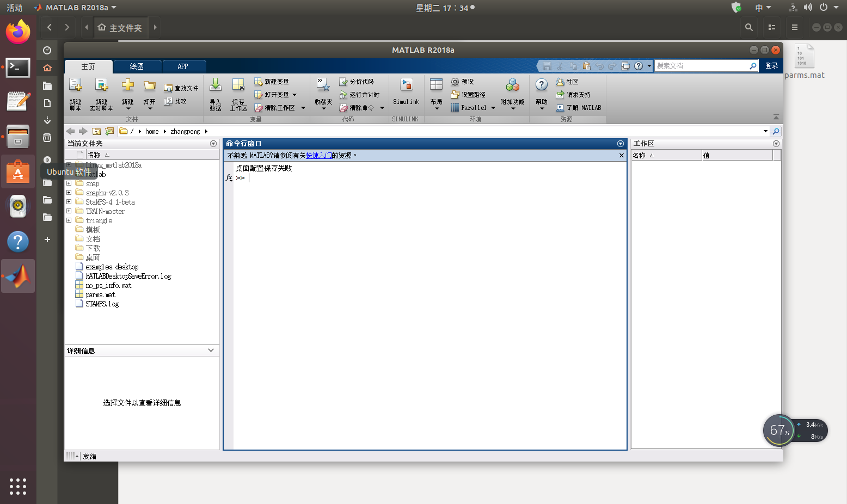Click the 新建脚本 (New Script) icon

[75, 85]
